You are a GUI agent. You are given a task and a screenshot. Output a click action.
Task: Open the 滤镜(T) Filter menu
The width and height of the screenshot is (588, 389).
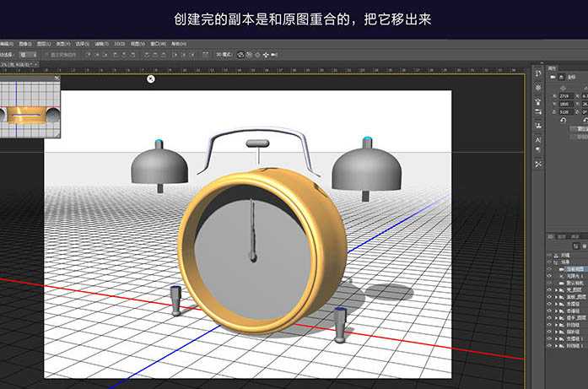(101, 44)
